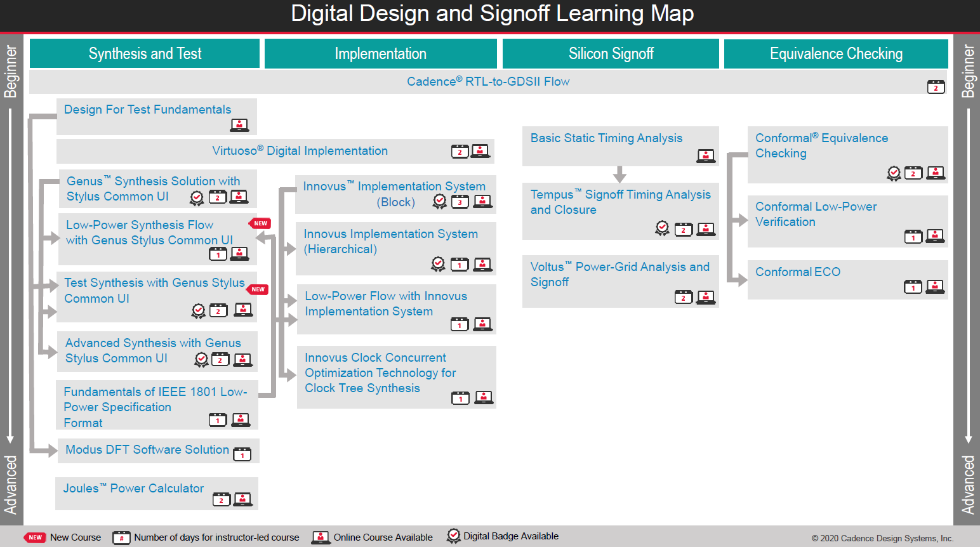The width and height of the screenshot is (980, 547).
Task: Click online course icon for IEEE 1801 course
Action: (241, 419)
